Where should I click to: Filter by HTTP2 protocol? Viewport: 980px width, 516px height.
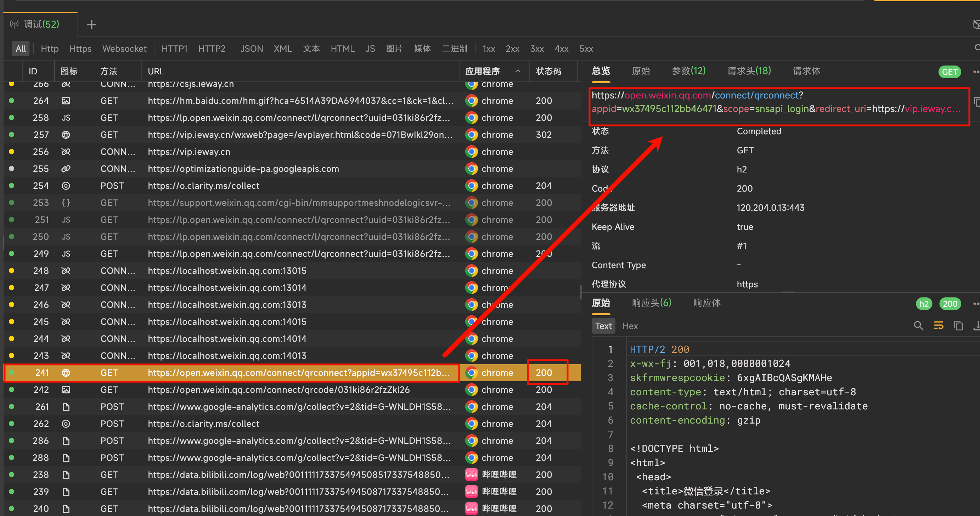pyautogui.click(x=212, y=49)
